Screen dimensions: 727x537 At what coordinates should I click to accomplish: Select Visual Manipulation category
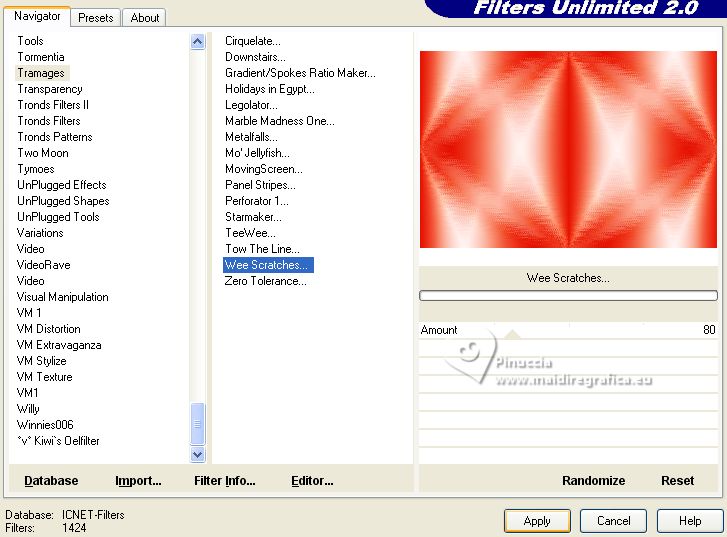point(63,297)
